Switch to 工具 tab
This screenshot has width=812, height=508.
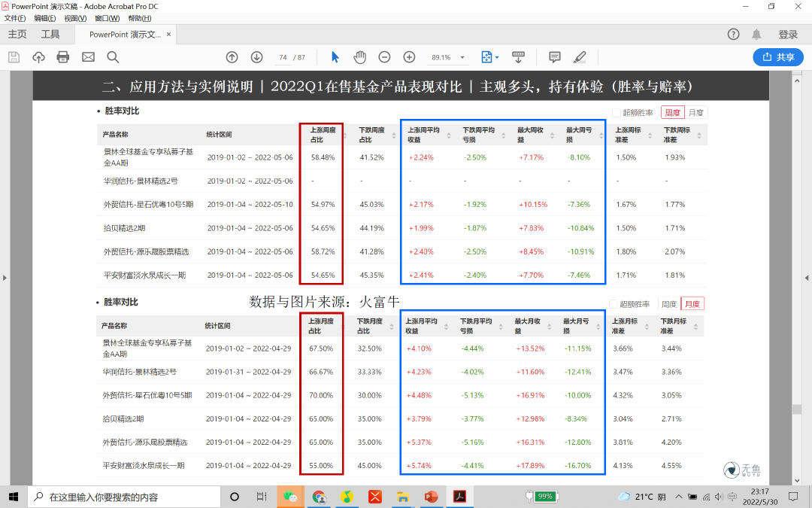50,34
